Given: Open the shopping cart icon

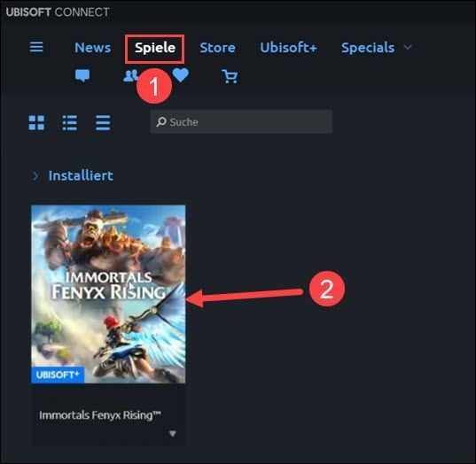Looking at the screenshot, I should 230,76.
